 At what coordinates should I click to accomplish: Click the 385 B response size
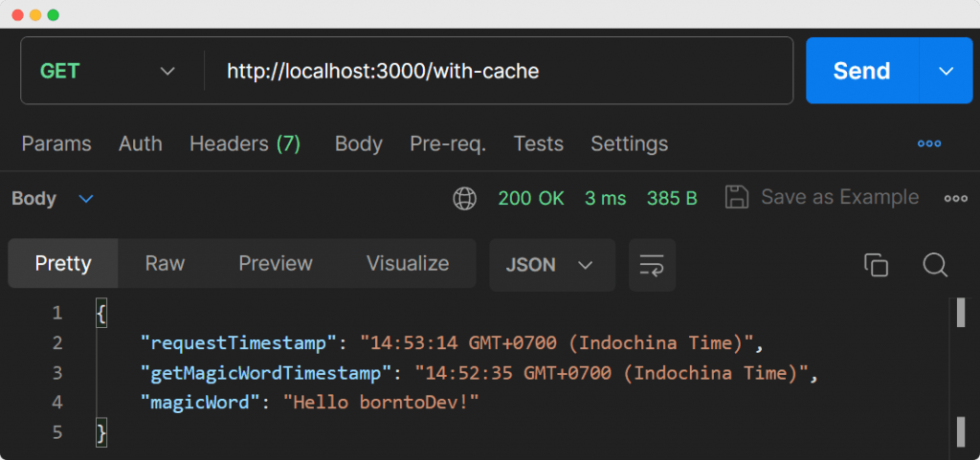tap(672, 199)
